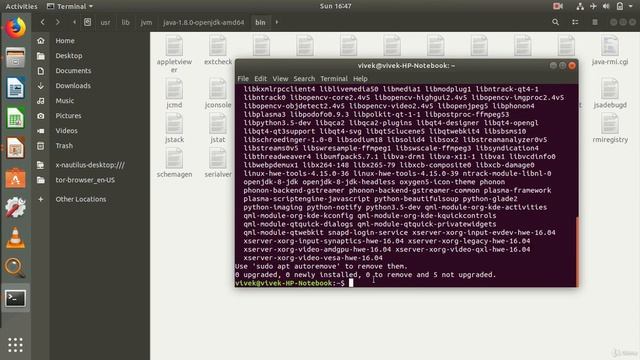Open Ubuntu Software from the dock

click(x=16, y=178)
